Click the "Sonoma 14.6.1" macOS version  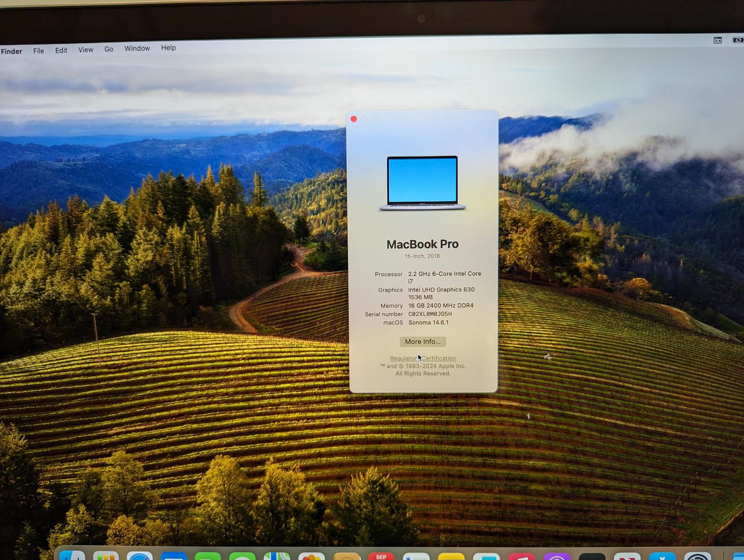429,323
